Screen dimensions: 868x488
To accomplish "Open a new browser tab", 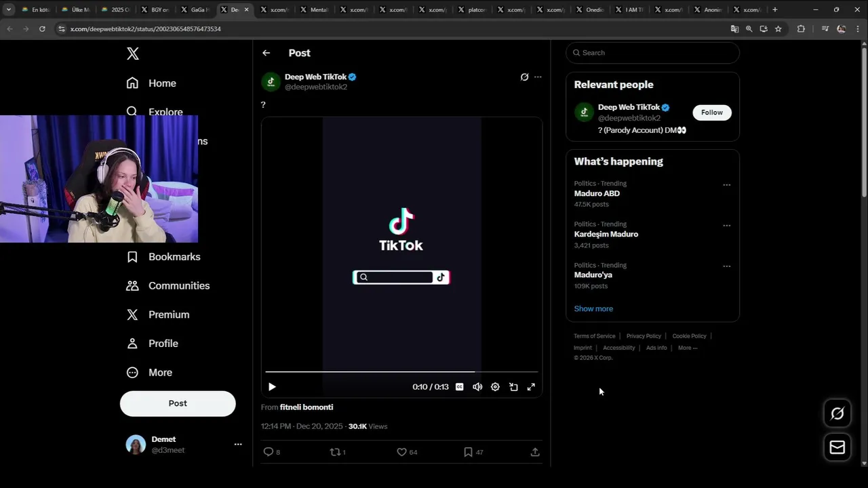I will tap(775, 9).
